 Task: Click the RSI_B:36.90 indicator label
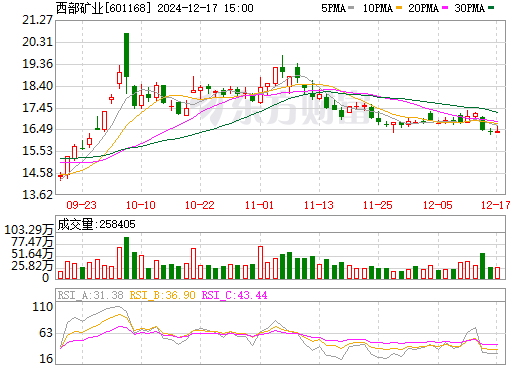tap(163, 295)
